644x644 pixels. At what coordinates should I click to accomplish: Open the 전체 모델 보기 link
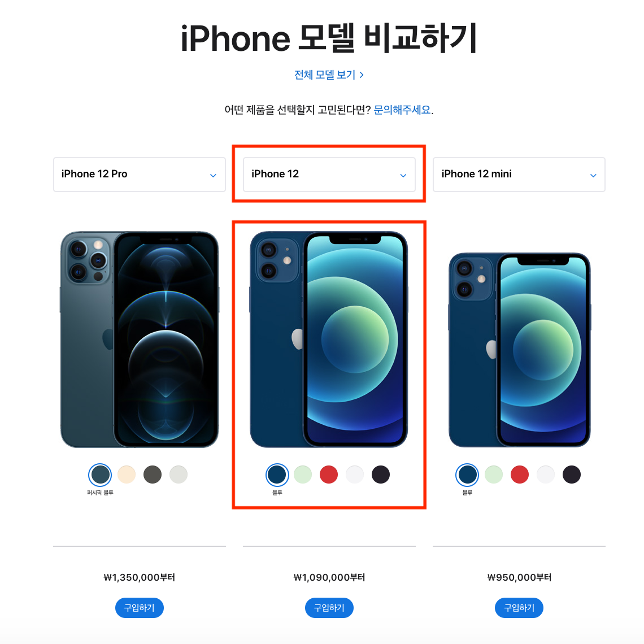[x=329, y=75]
